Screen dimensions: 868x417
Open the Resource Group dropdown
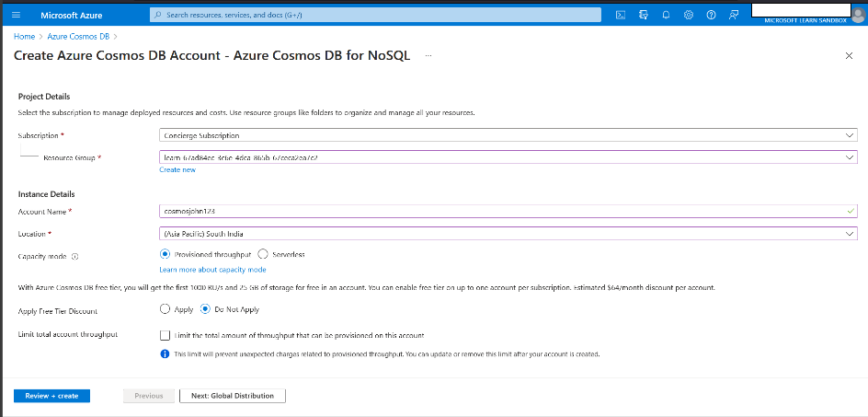508,157
